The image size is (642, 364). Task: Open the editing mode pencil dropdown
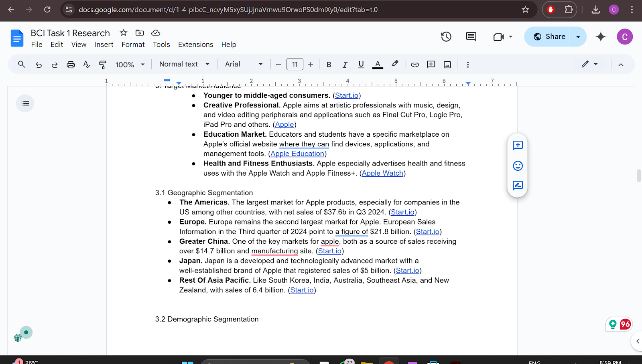pyautogui.click(x=590, y=64)
